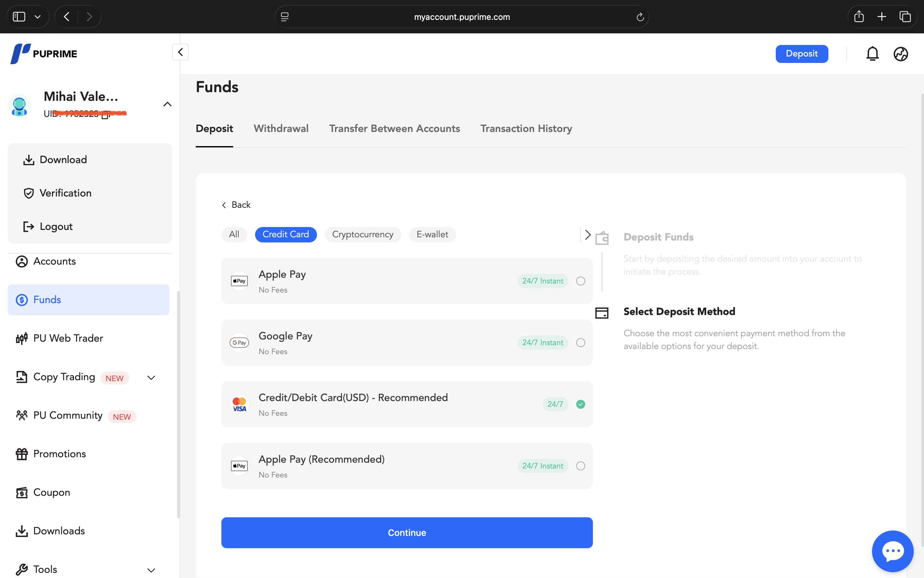
Task: Filter payment methods by All
Action: click(234, 234)
